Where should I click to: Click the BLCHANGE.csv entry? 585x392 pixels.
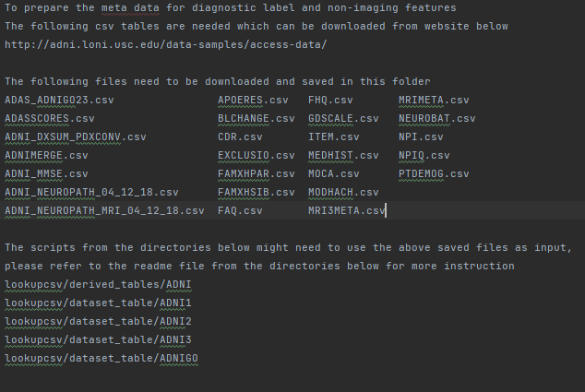[257, 119]
